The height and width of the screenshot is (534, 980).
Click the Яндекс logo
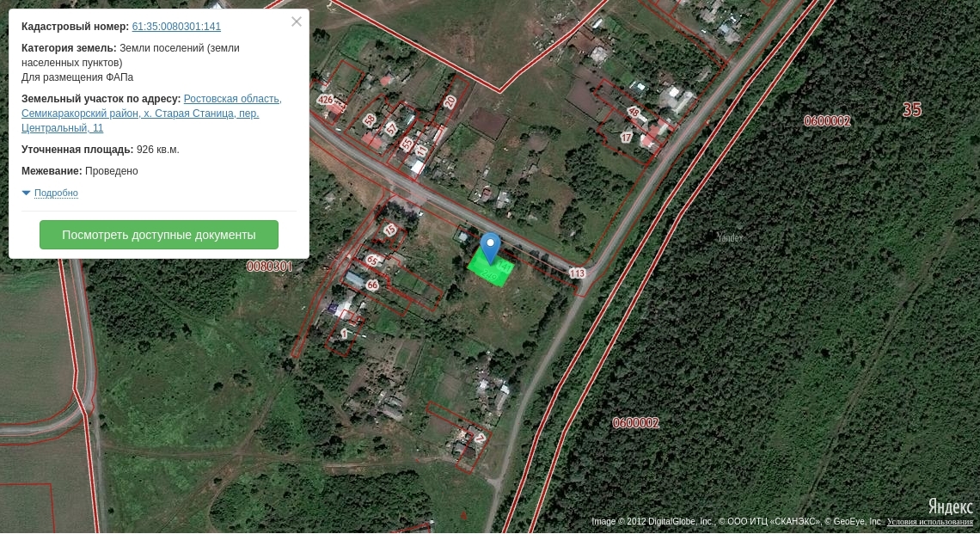950,506
